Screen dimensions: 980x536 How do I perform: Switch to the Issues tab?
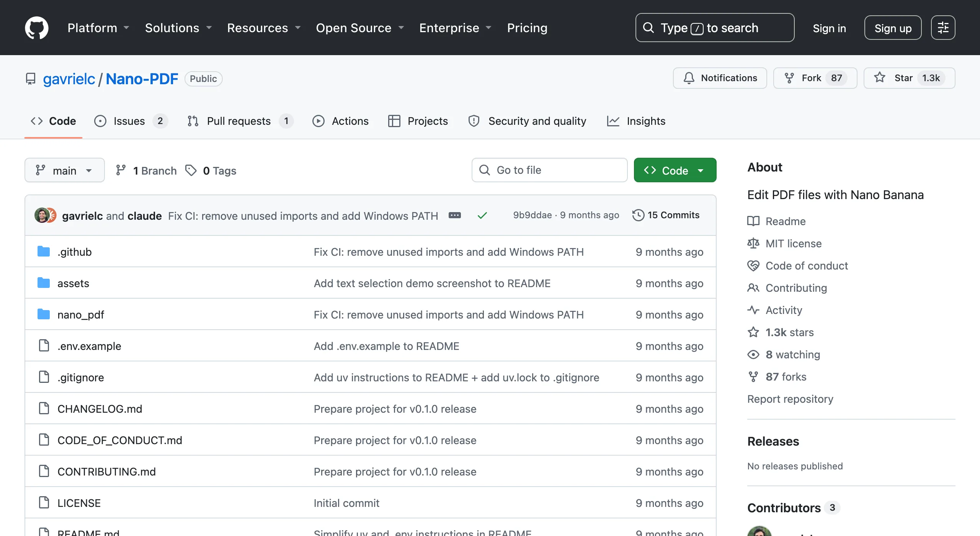(x=131, y=121)
